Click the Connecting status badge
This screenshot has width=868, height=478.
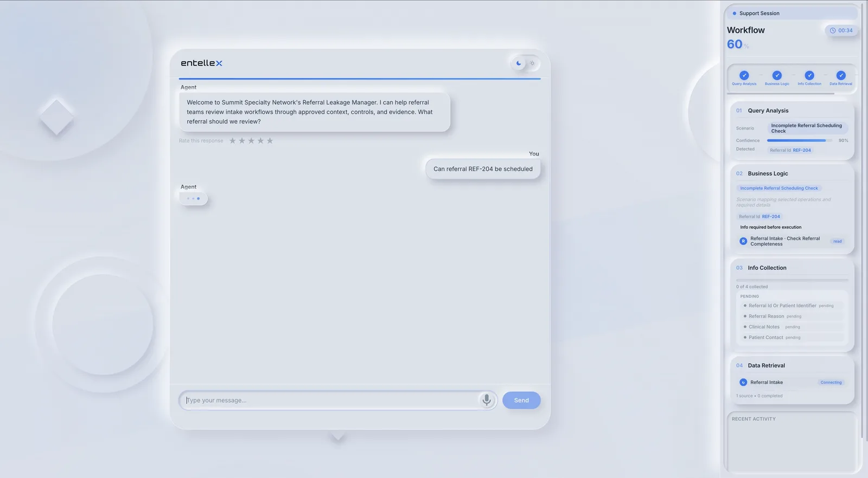(x=831, y=382)
